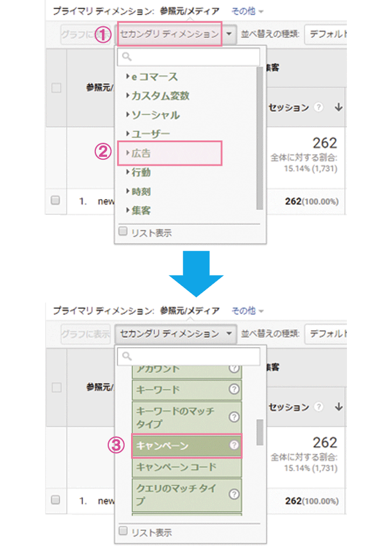
Task: Click 262(100.00%) cell in lower screenshot
Action: click(x=312, y=501)
